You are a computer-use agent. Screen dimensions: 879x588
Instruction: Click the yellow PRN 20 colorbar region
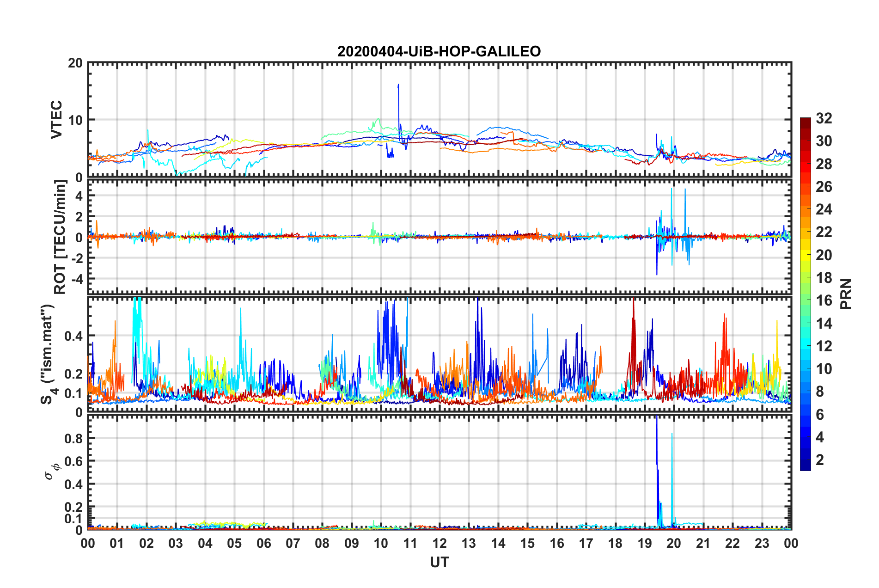click(x=805, y=255)
